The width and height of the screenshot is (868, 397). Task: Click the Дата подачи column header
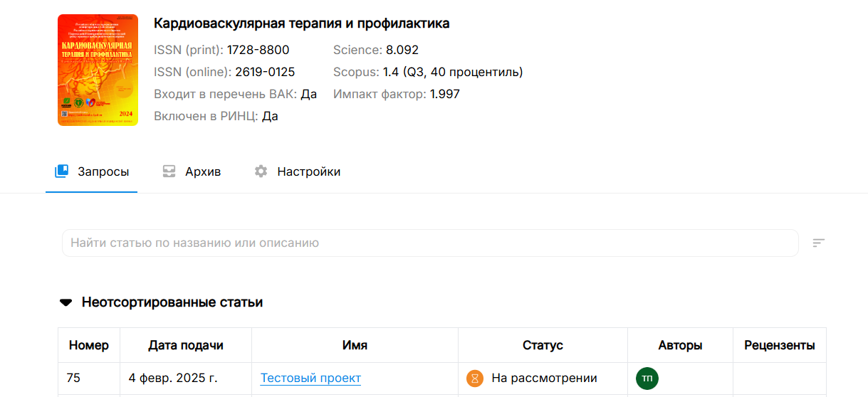pyautogui.click(x=186, y=345)
